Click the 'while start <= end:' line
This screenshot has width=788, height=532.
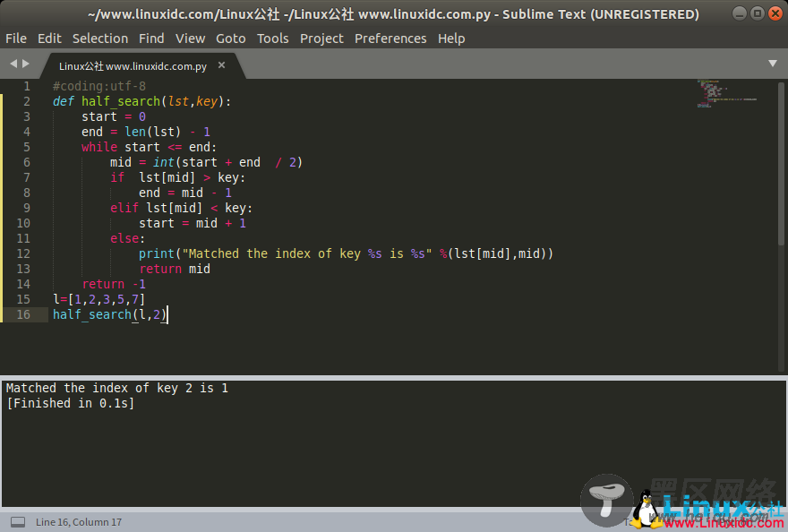pyautogui.click(x=149, y=148)
